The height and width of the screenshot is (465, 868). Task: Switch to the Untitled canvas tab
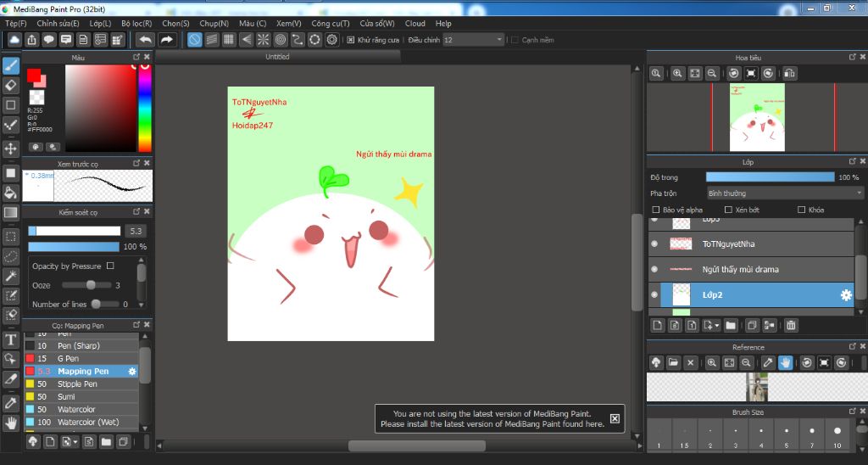277,57
